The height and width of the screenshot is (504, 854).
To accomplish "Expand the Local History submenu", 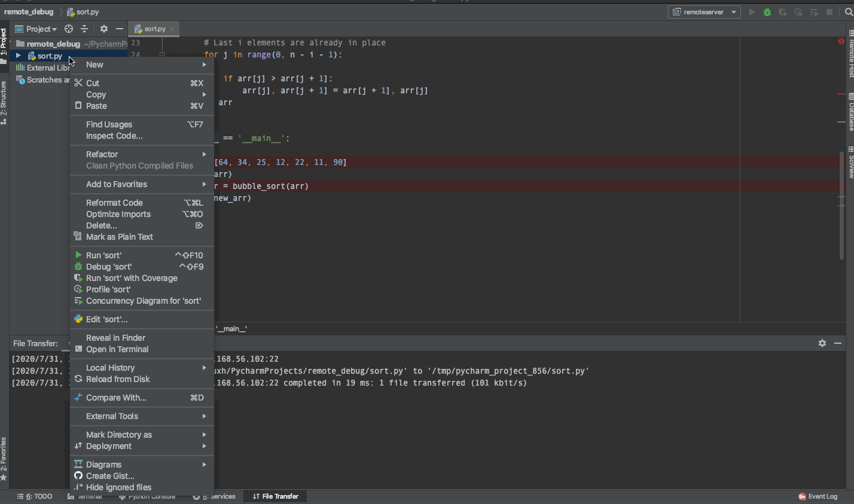I will click(142, 368).
